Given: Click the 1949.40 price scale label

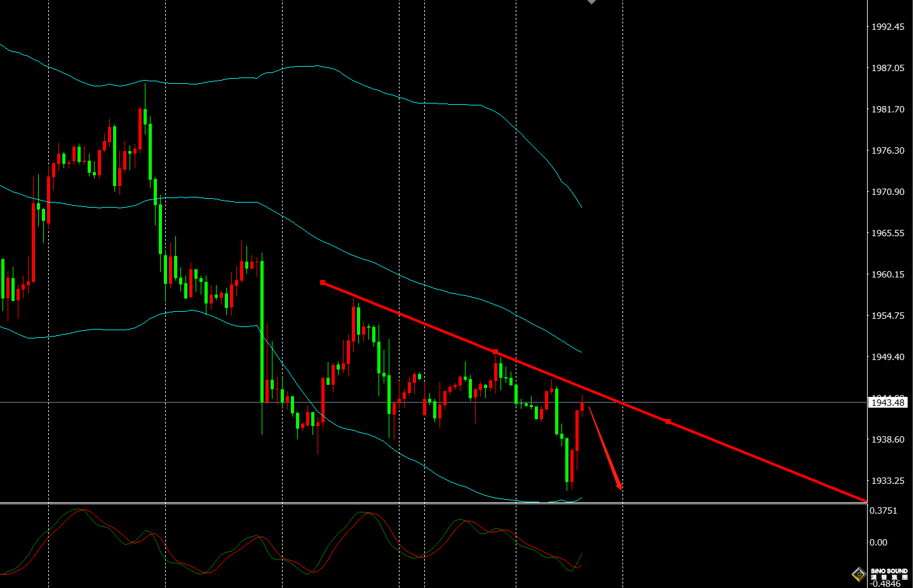Looking at the screenshot, I should click(x=887, y=357).
